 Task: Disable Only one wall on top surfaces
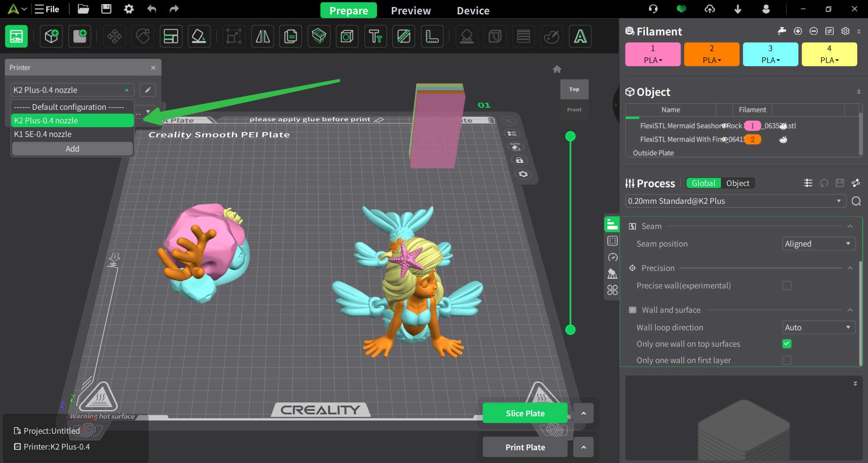coord(787,344)
